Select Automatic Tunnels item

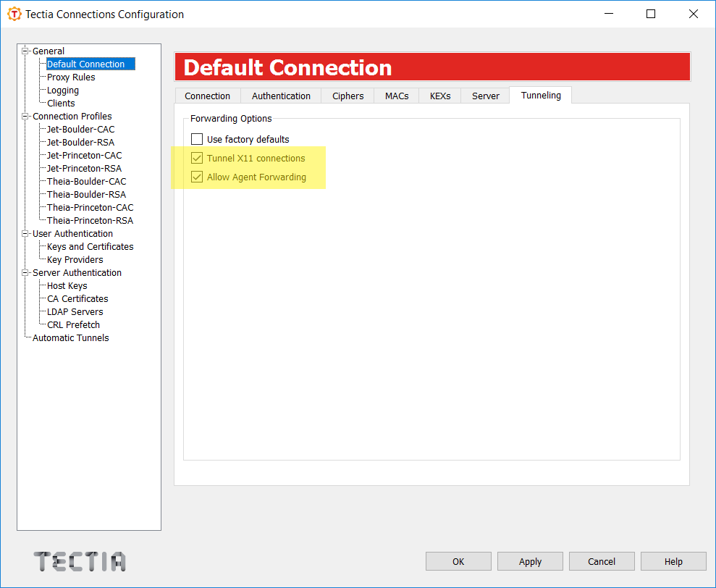click(x=70, y=338)
